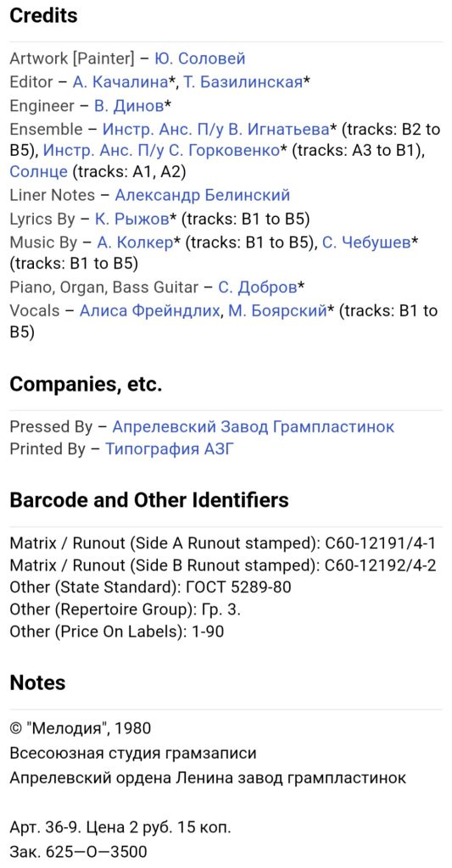
Task: Open the Типография АЗГ printer link
Action: click(x=170, y=449)
